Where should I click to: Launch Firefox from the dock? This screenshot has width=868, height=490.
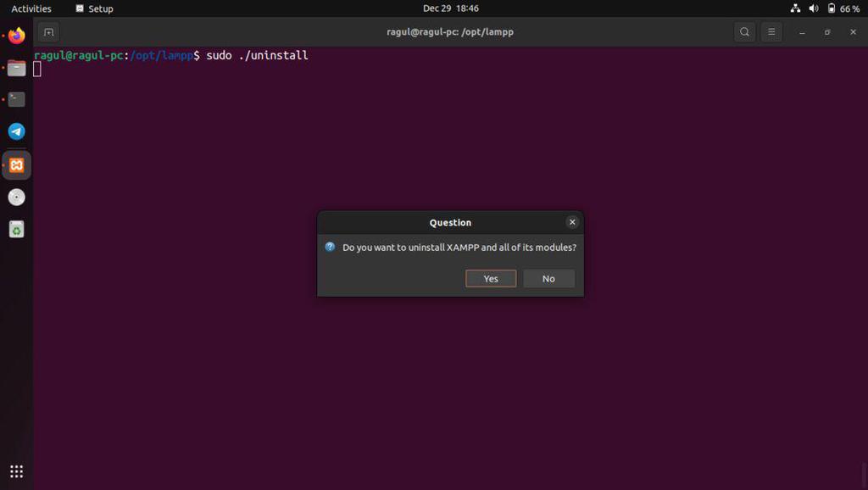coord(17,36)
